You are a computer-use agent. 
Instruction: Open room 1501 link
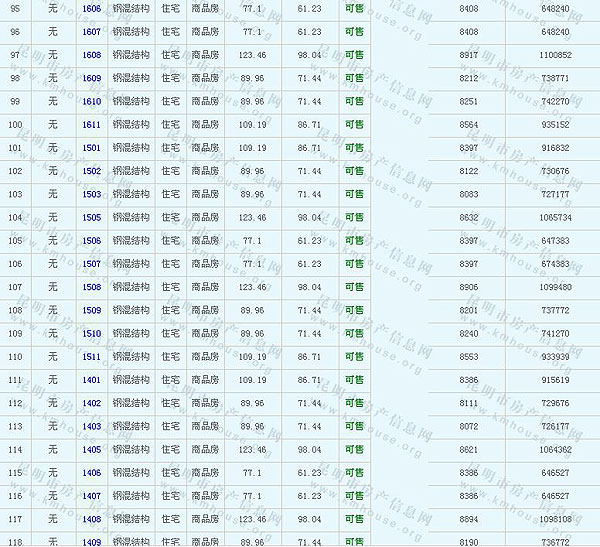click(91, 148)
